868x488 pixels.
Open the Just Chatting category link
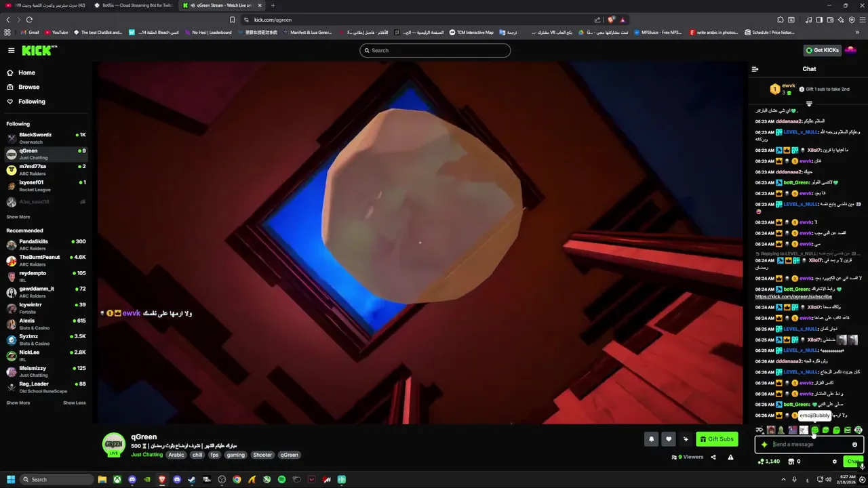coord(146,455)
